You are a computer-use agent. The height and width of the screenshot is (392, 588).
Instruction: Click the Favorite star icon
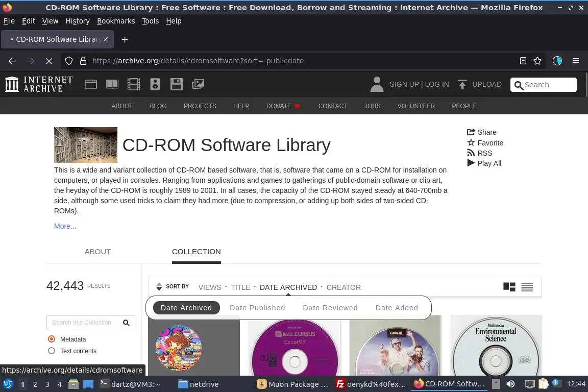471,142
